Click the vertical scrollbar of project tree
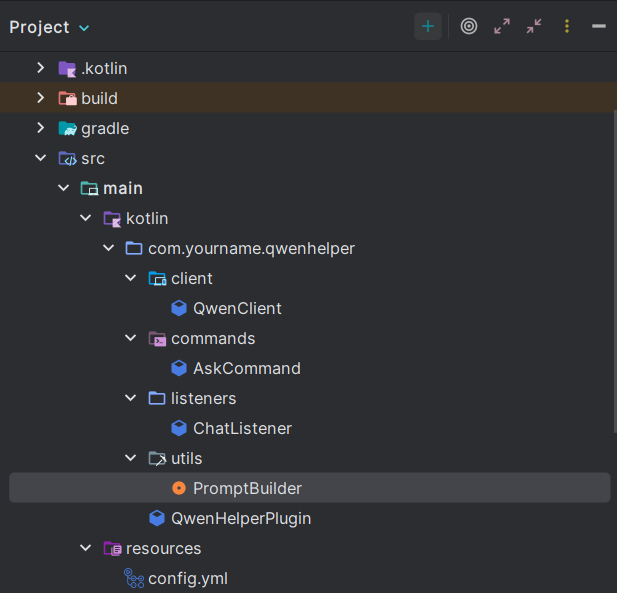Screen dimensions: 617x593 (613, 270)
